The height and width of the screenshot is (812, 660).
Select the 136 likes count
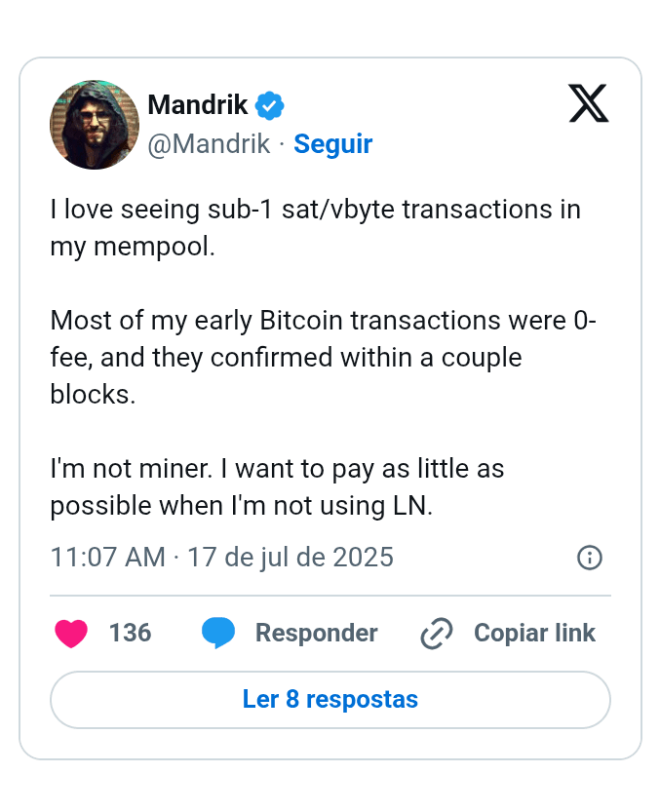pyautogui.click(x=130, y=633)
